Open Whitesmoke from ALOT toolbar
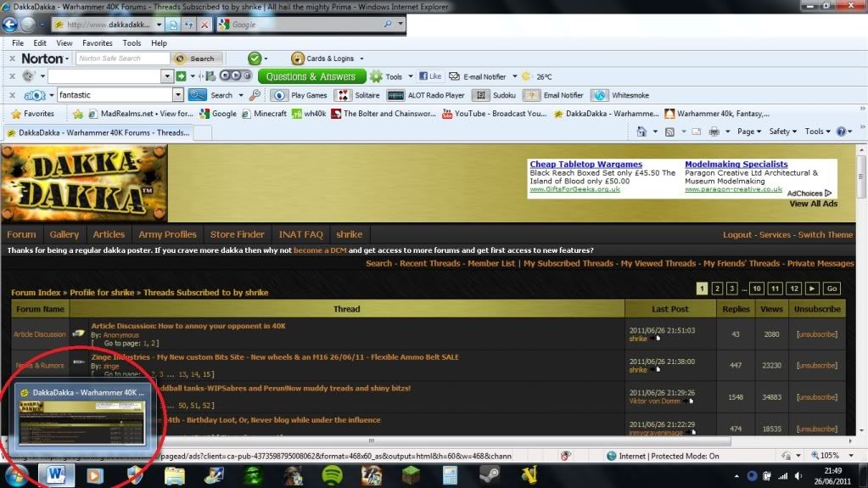 tap(620, 95)
